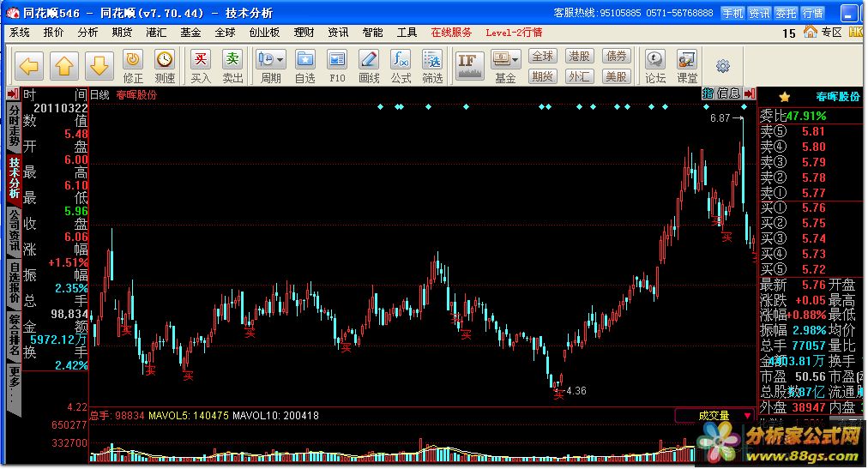Open the 系统 menu

tap(20, 33)
